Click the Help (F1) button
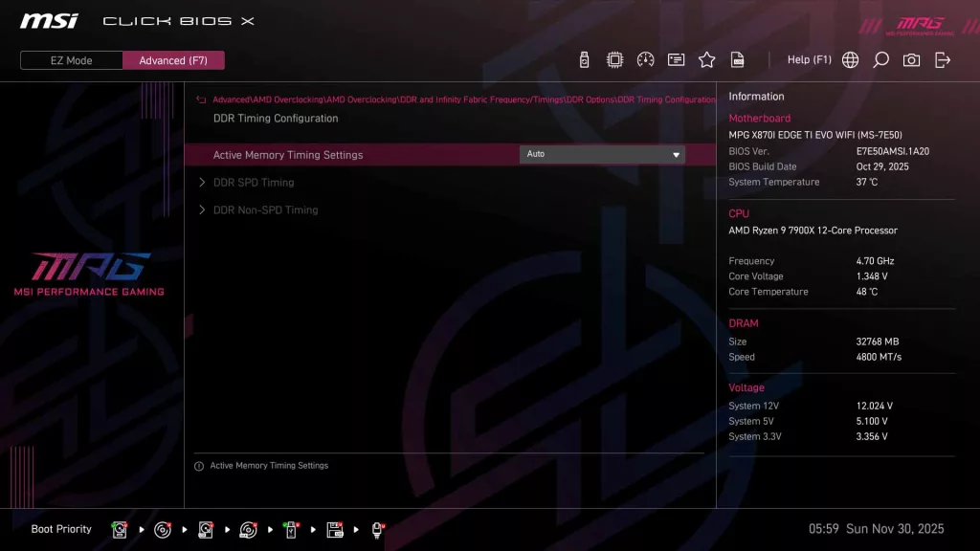 810,59
